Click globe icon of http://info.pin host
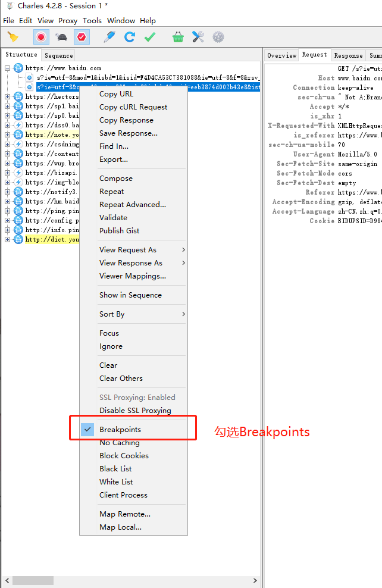382x588 pixels. coord(18,230)
